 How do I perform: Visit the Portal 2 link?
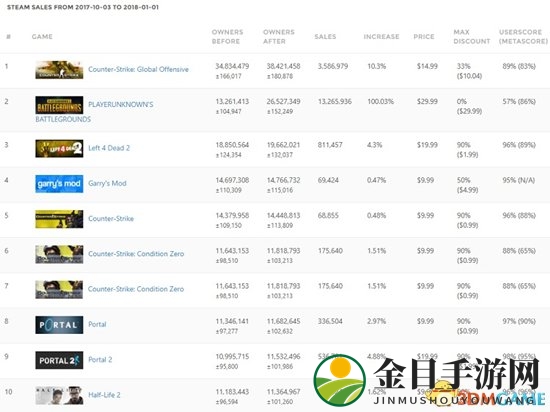click(x=100, y=359)
